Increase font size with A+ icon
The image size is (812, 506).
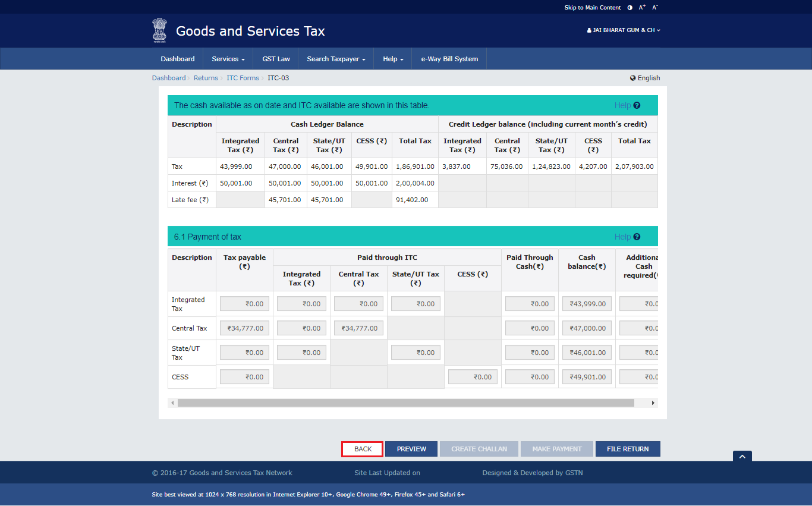pyautogui.click(x=642, y=8)
